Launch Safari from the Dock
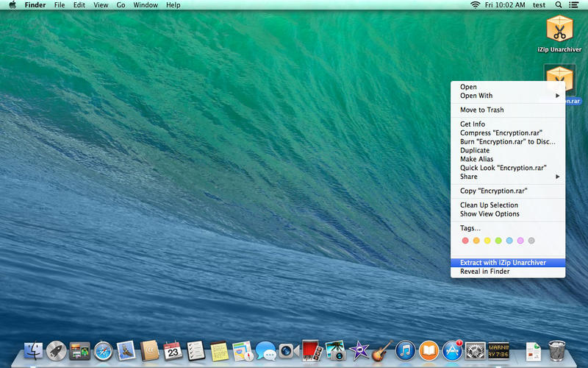588x368 pixels. (103, 351)
